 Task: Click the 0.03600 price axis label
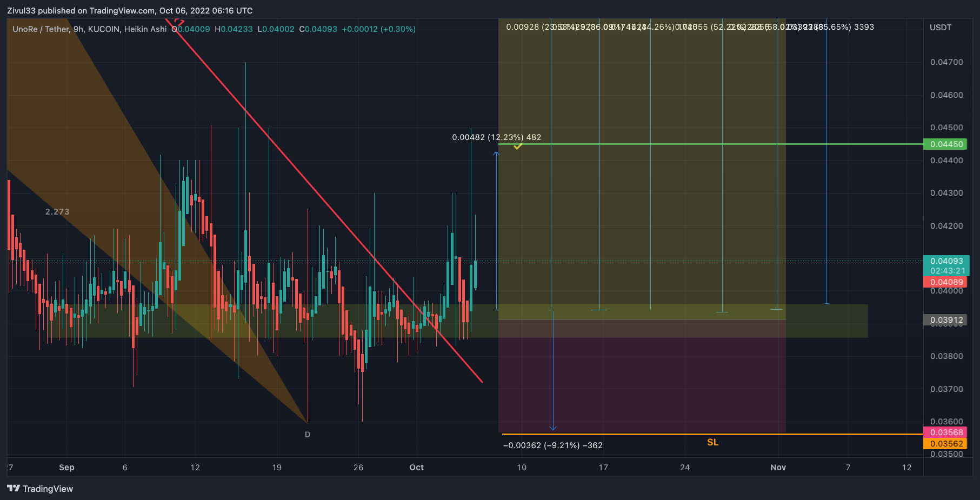(946, 422)
